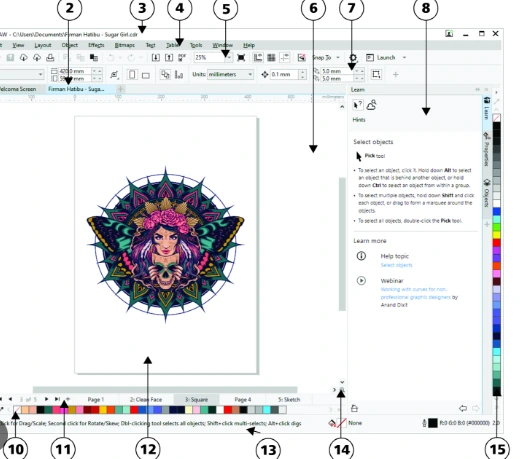This screenshot has height=459, width=524.
Task: Pick the yellow swatch in right palette
Action: click(x=497, y=235)
